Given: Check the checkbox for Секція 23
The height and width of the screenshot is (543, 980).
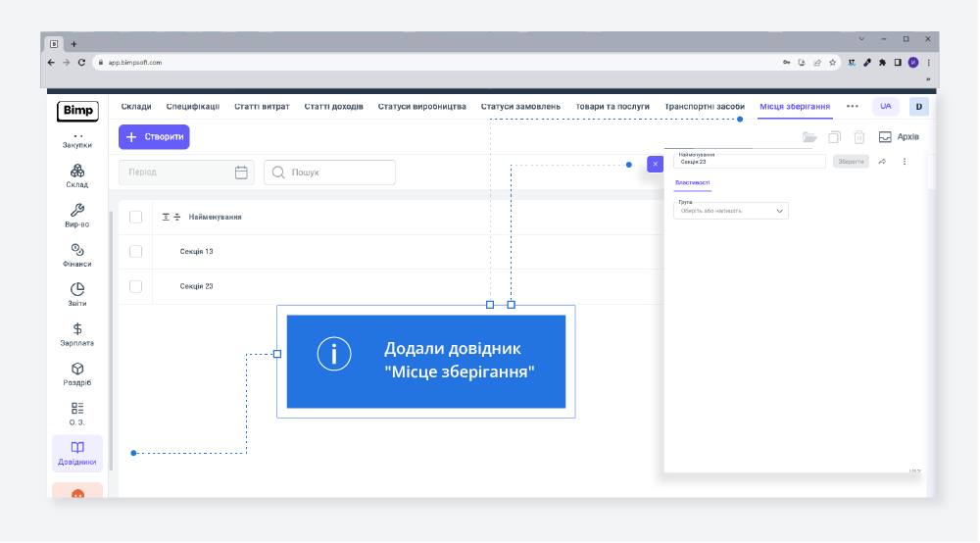Looking at the screenshot, I should (135, 286).
